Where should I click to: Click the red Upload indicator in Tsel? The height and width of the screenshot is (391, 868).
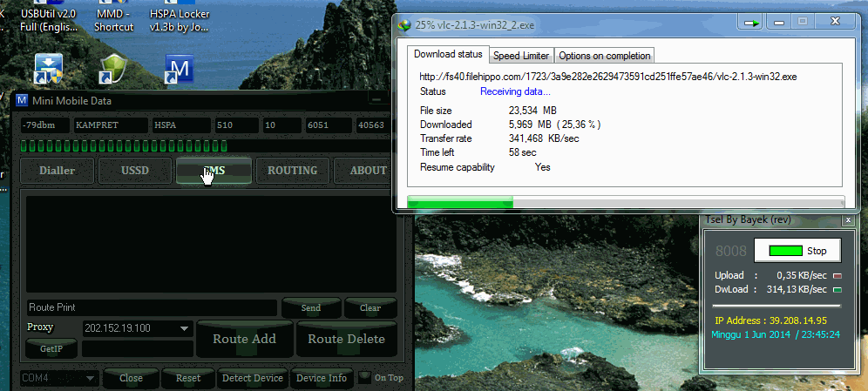(x=837, y=275)
